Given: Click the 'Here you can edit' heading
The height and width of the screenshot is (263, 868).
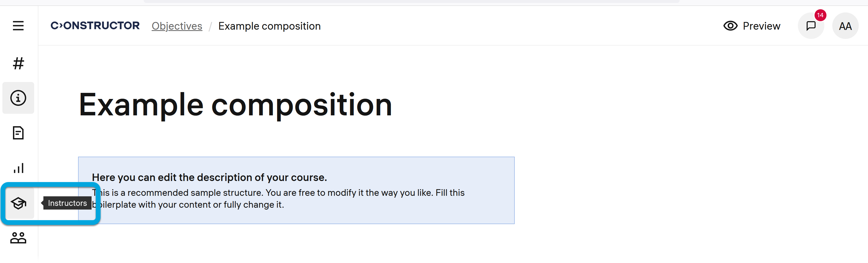Looking at the screenshot, I should click(x=209, y=177).
